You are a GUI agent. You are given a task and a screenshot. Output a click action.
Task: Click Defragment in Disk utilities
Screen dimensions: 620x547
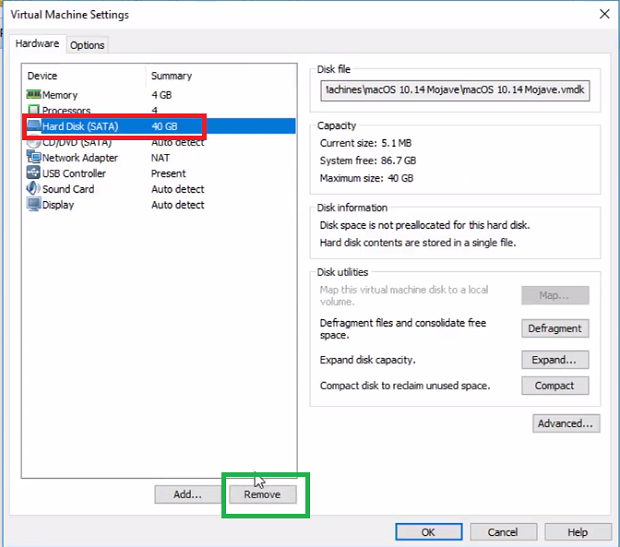pyautogui.click(x=555, y=328)
